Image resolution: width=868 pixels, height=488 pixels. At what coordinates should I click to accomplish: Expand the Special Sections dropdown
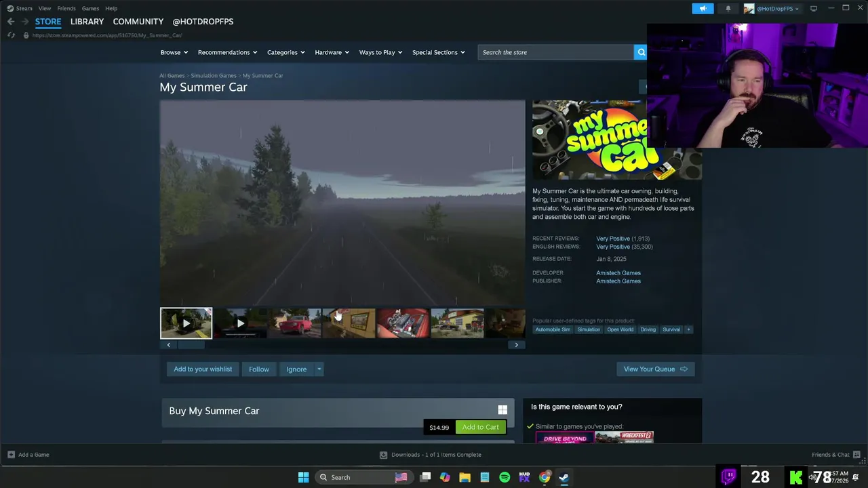[x=439, y=52]
